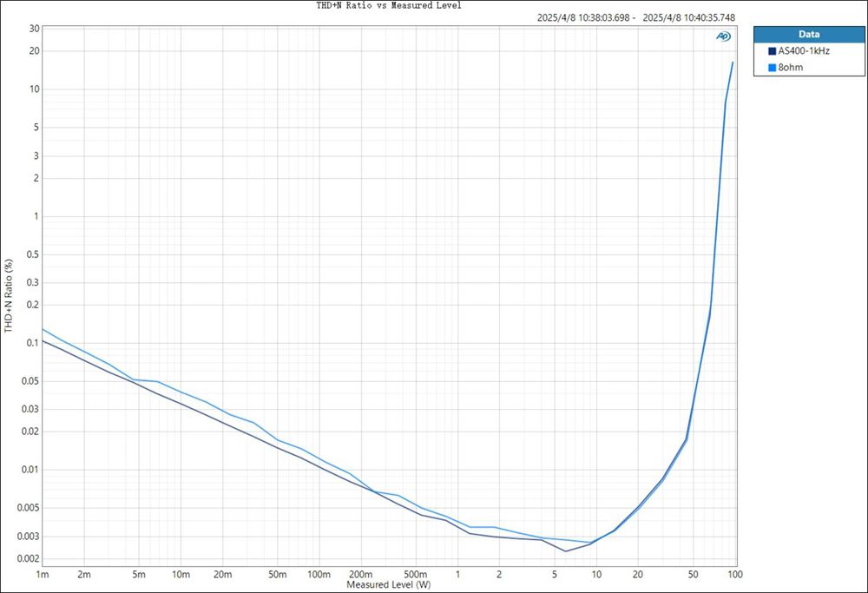This screenshot has width=868, height=593.
Task: Click the X-axis value 500m
Action: (x=416, y=575)
